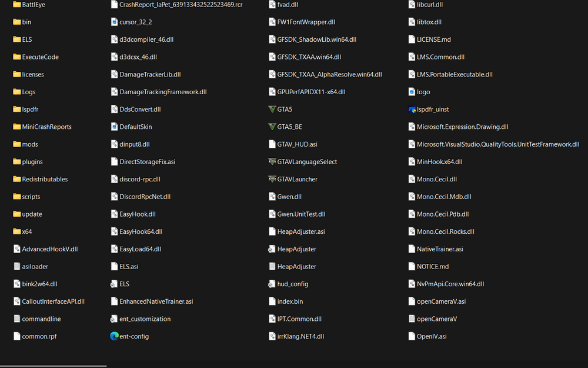
Task: Select EasyHook64.dll file
Action: point(137,231)
